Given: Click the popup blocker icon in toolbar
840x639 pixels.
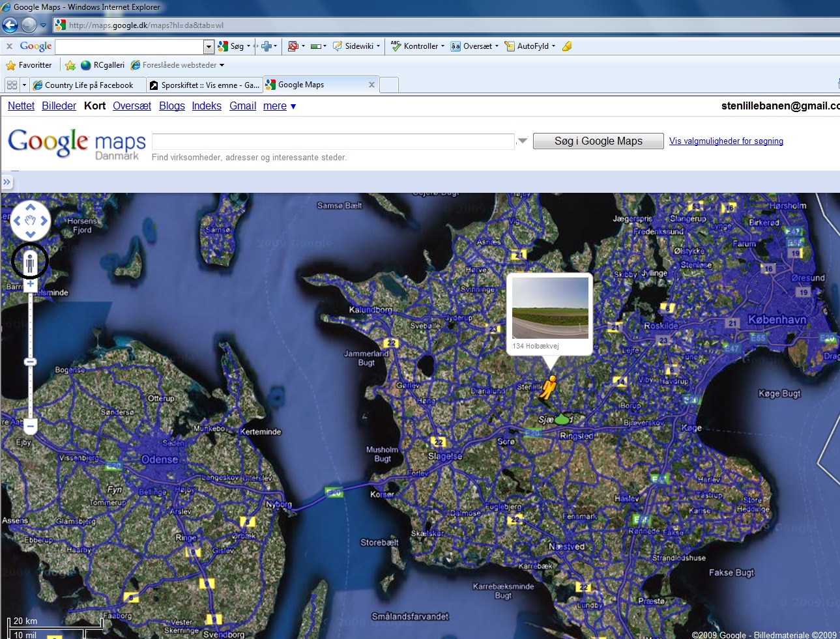Looking at the screenshot, I should 293,46.
